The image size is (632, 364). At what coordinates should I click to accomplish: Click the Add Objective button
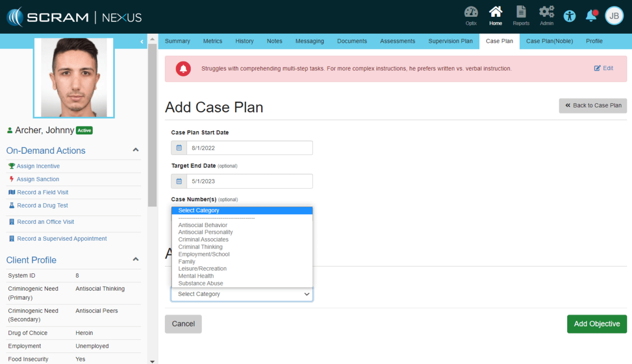click(597, 324)
